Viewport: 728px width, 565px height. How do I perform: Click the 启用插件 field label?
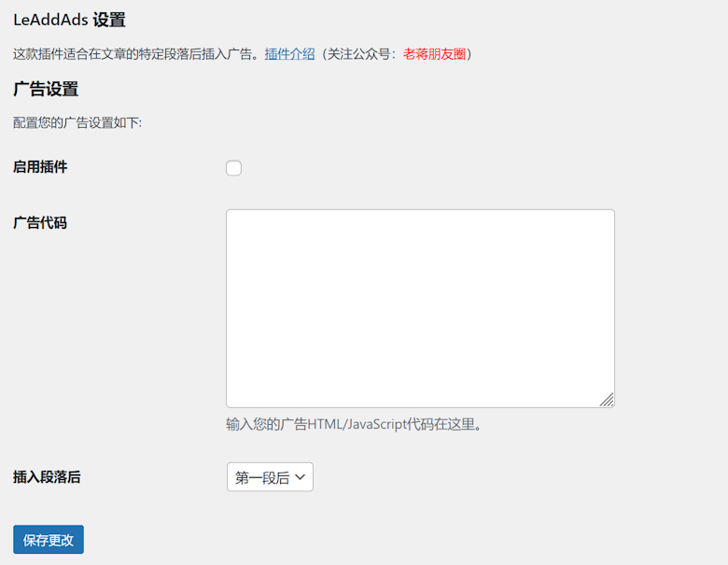coord(40,167)
